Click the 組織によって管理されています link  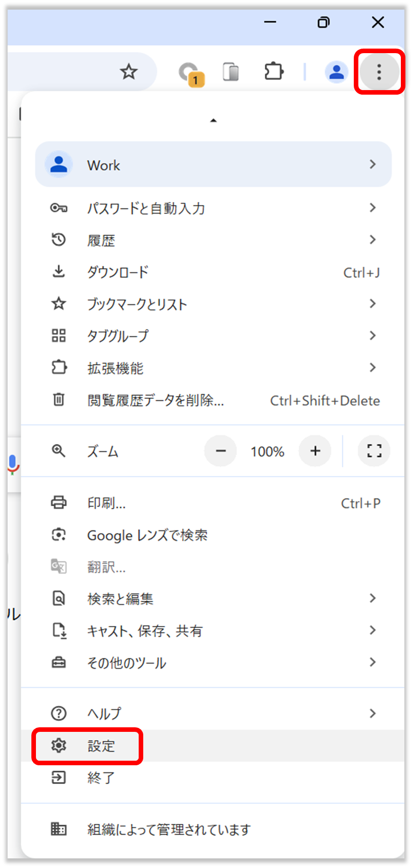(169, 830)
